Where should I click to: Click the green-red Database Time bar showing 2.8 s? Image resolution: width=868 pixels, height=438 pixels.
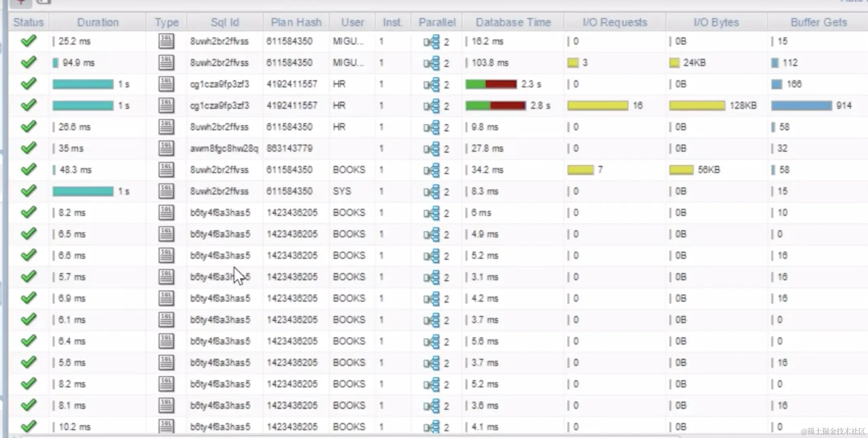(x=495, y=105)
